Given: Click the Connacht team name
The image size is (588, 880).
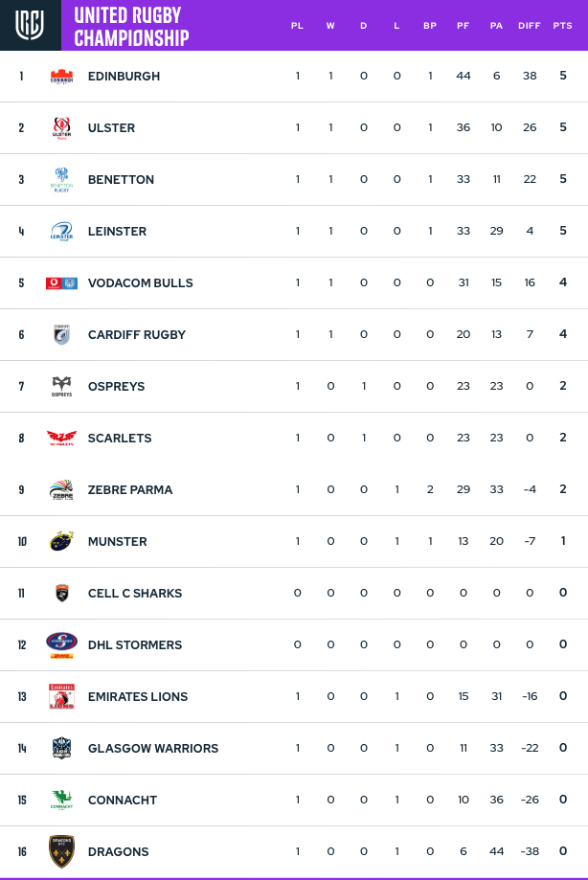Looking at the screenshot, I should click(x=123, y=800).
